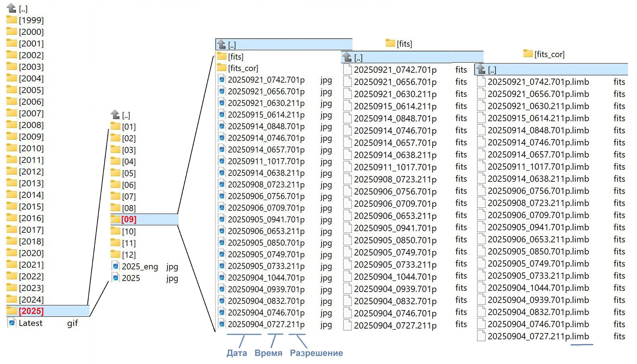Click the fits_cor folder heading at top right
Image resolution: width=637 pixels, height=364 pixels.
(549, 54)
